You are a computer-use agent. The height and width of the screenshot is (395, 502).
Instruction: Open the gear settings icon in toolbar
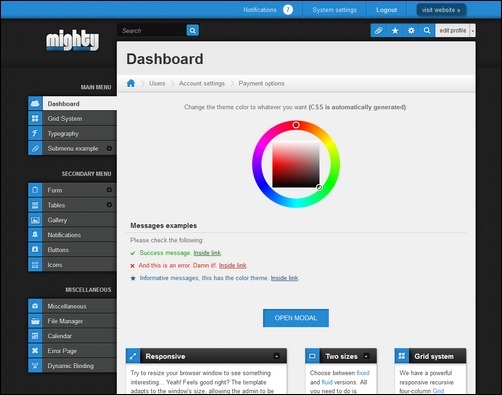coord(411,31)
